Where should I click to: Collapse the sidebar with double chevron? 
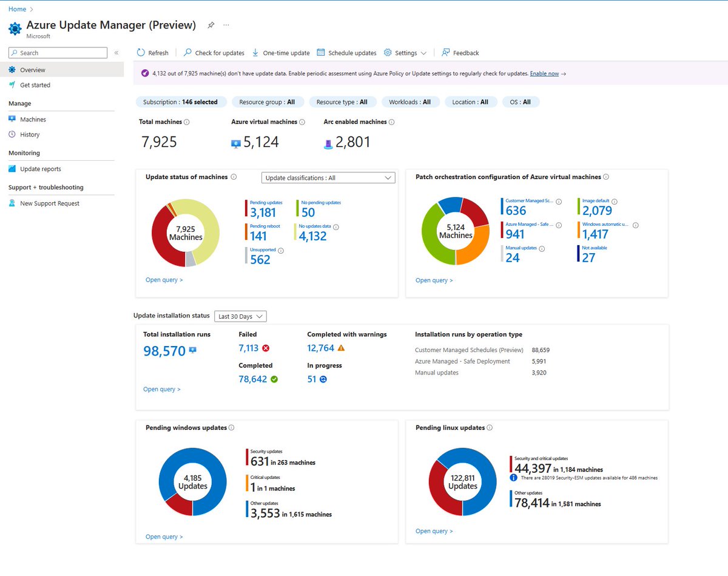point(116,53)
